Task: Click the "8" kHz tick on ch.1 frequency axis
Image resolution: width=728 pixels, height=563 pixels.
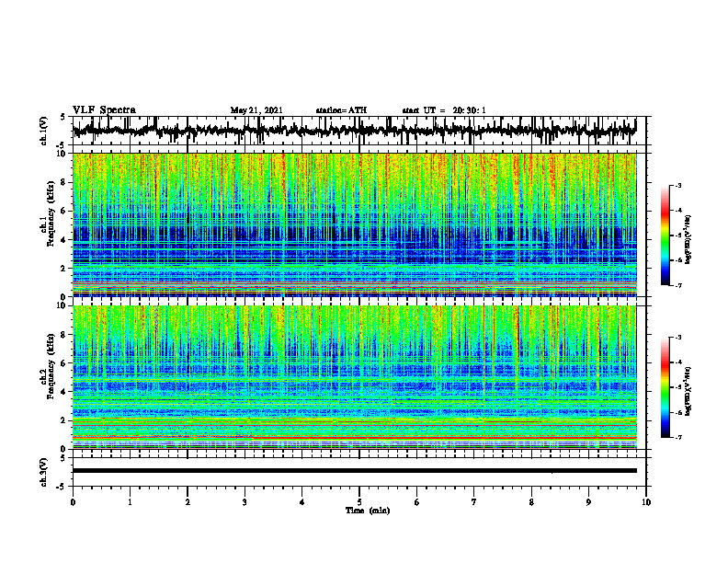Action: [64, 182]
